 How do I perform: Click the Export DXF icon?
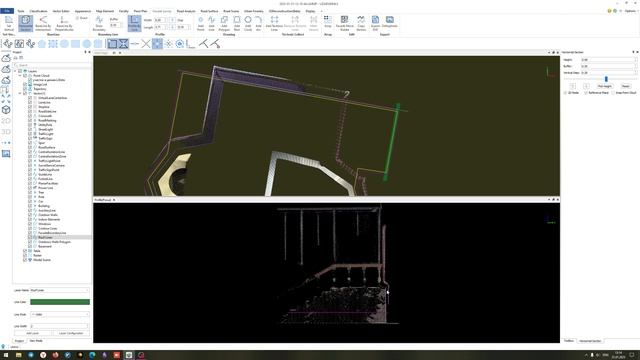click(375, 23)
